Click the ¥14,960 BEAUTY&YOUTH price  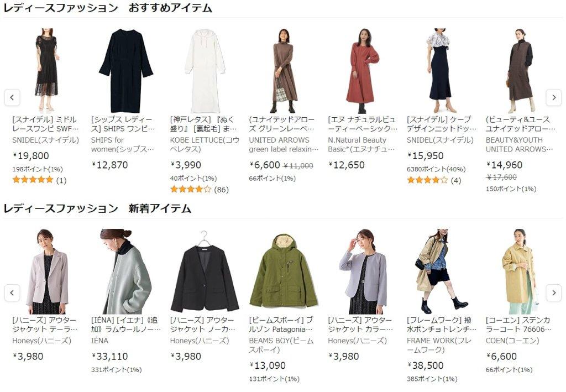504,165
